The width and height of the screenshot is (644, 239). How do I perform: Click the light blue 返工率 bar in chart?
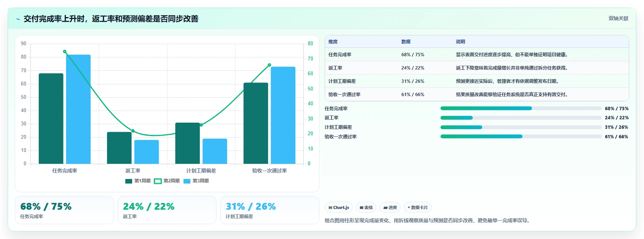(147, 152)
